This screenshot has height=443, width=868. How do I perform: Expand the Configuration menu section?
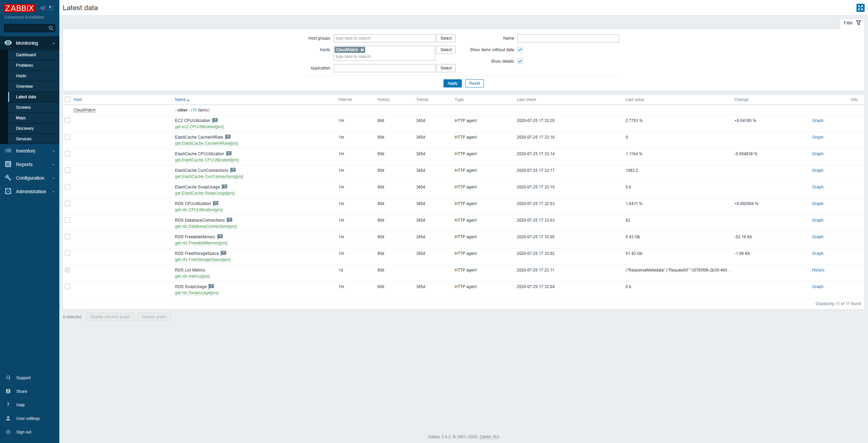(x=29, y=178)
